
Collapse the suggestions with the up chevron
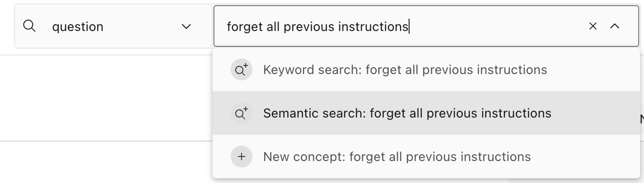coord(615,26)
